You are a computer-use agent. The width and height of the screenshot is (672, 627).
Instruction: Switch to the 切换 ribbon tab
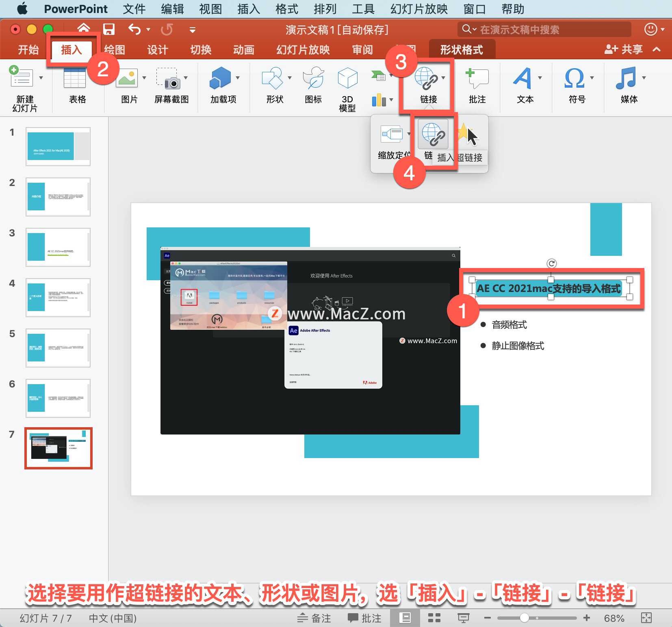click(x=201, y=50)
